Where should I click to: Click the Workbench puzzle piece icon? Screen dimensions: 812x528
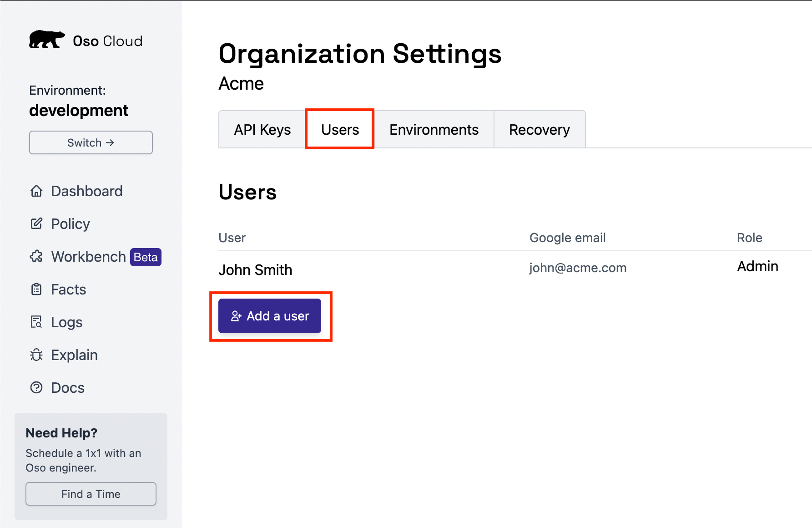pos(36,257)
